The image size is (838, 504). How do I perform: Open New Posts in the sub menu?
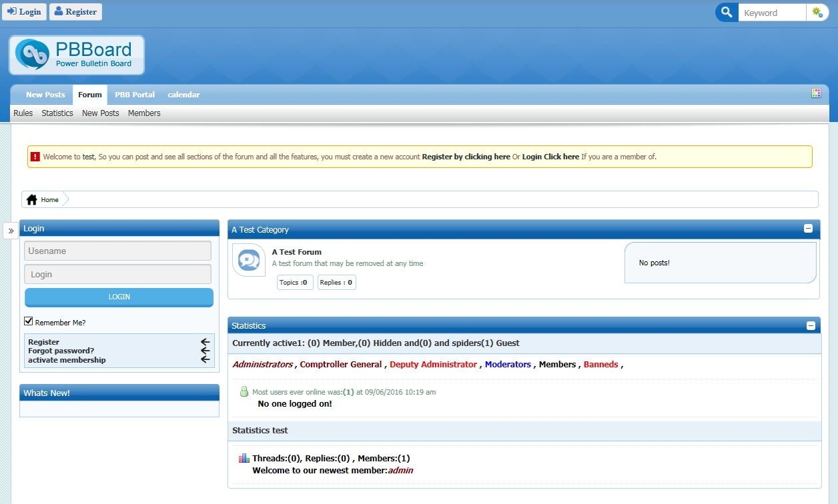click(x=101, y=113)
